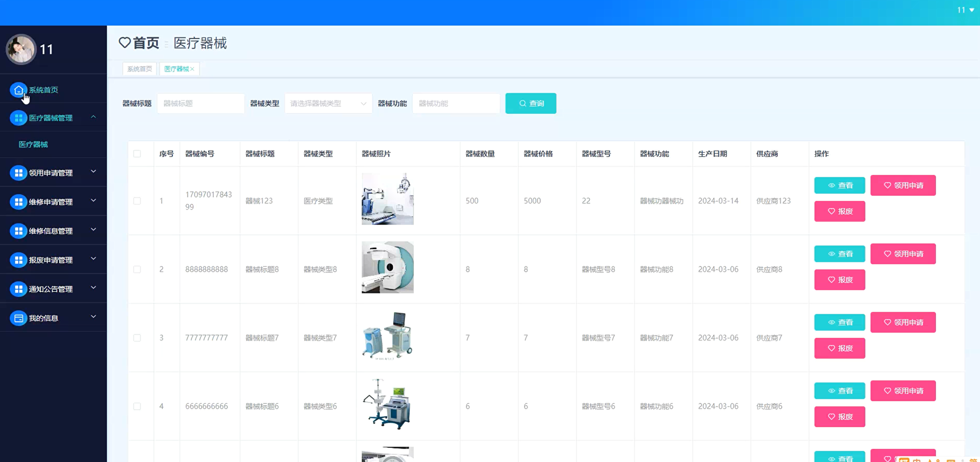Open the 器械类型 dropdown
This screenshot has width=980, height=462.
(x=328, y=104)
